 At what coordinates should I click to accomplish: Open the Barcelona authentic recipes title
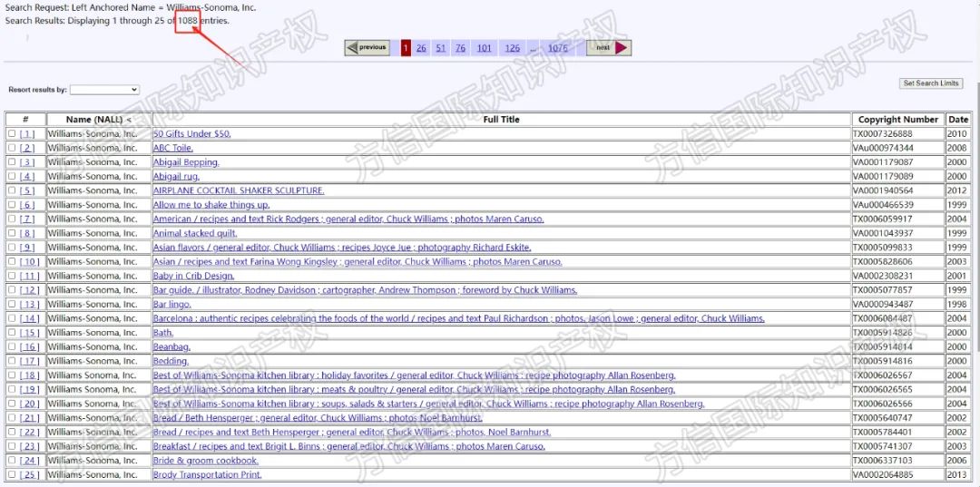click(459, 318)
